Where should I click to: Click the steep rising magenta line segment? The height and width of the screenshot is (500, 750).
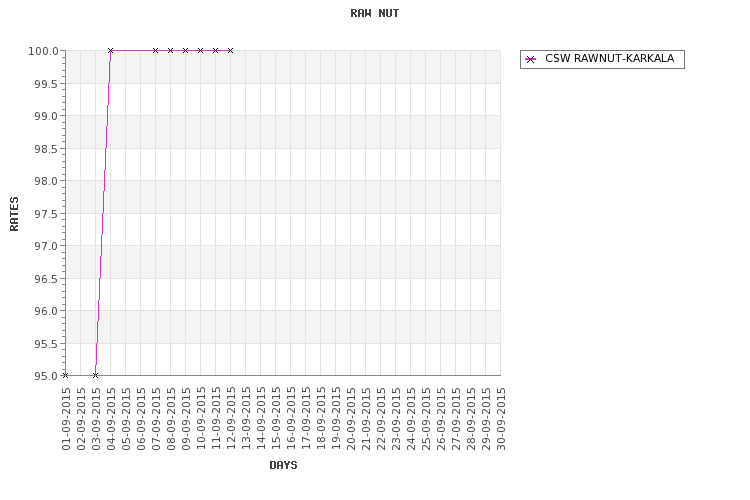103,213
